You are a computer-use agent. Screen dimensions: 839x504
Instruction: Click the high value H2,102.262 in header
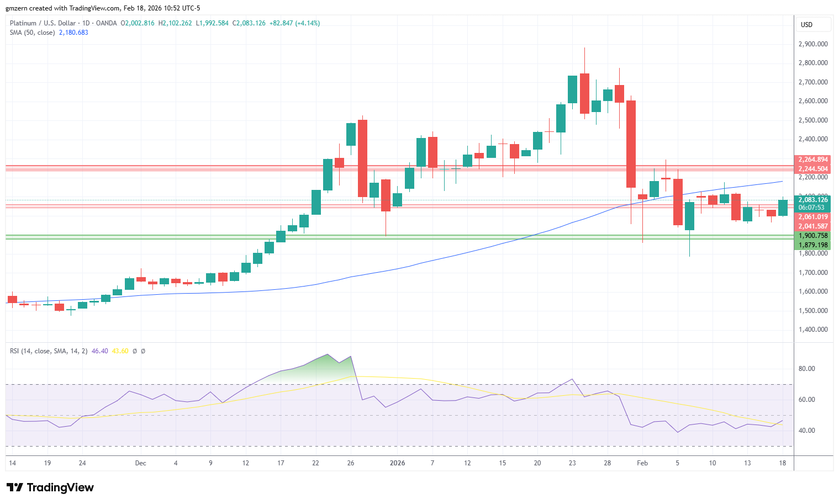pos(175,23)
